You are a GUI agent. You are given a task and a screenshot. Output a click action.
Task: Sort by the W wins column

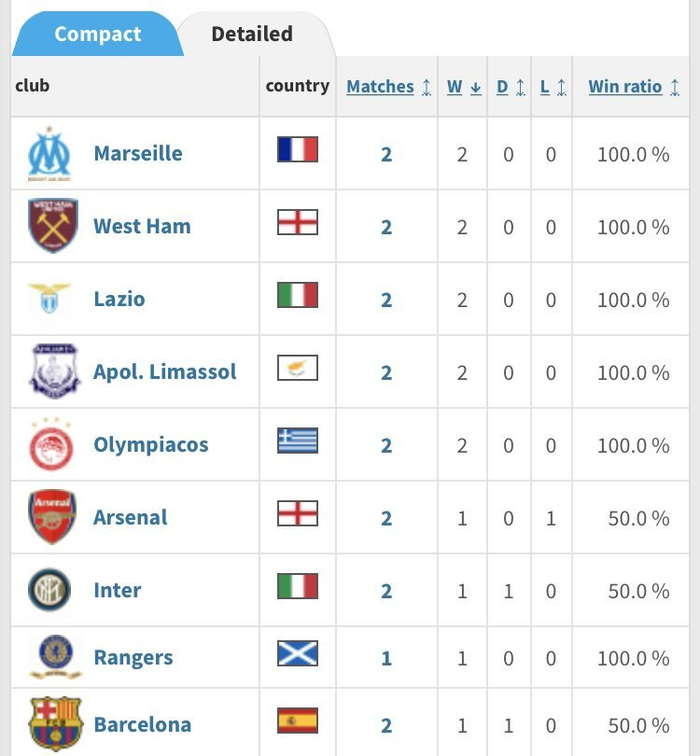[x=464, y=87]
